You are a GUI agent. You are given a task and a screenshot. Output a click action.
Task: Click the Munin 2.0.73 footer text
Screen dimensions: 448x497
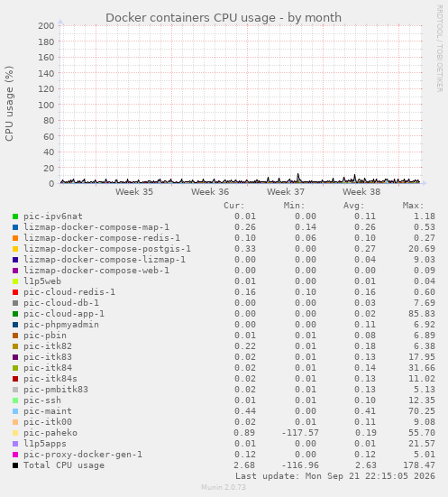(224, 487)
